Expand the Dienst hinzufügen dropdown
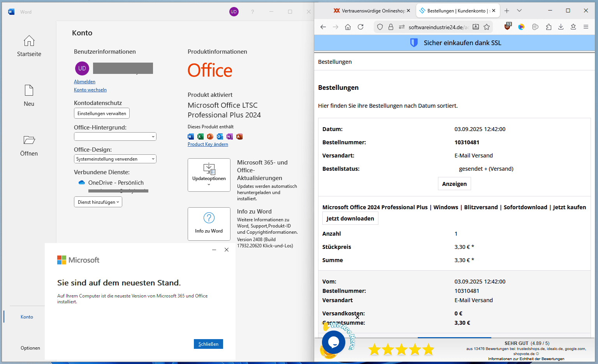 click(98, 202)
